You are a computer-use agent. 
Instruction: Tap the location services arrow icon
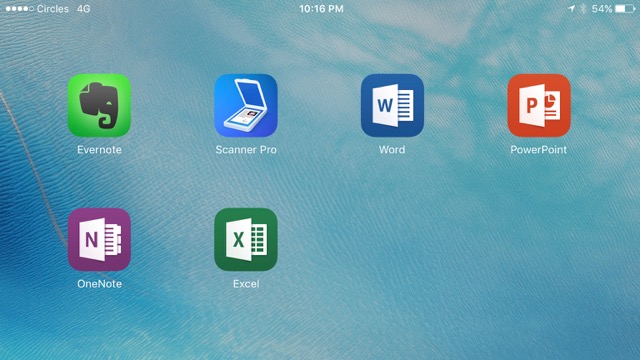[571, 9]
